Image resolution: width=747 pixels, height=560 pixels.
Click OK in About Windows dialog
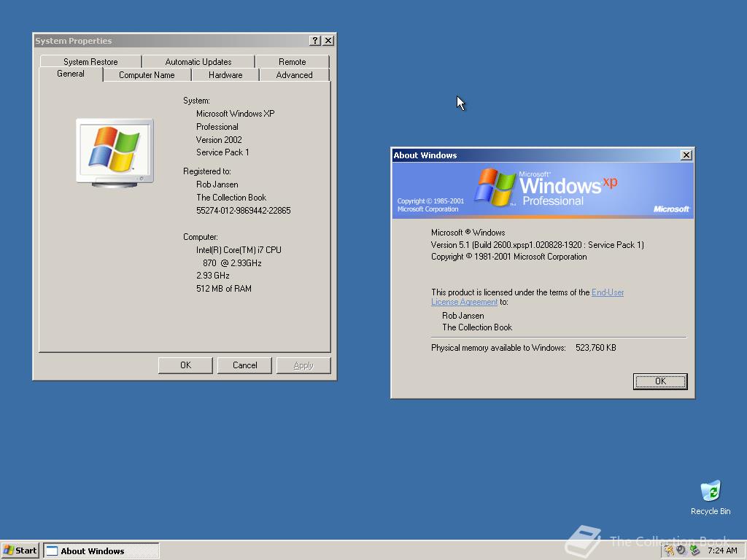[x=659, y=381]
